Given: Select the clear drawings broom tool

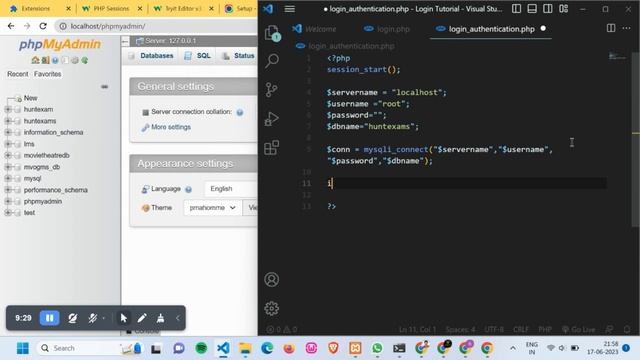Looking at the screenshot, I should click(x=160, y=318).
